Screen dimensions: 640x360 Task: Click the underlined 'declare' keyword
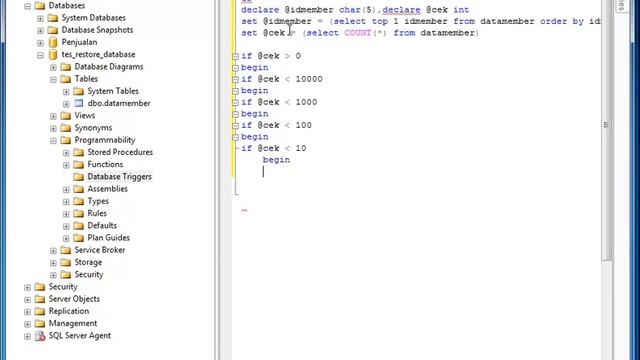[x=401, y=10]
